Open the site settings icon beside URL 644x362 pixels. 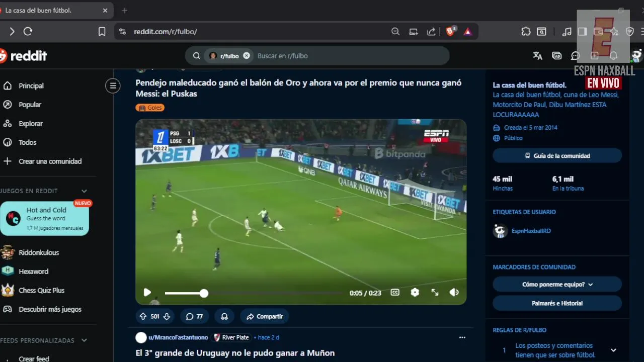pyautogui.click(x=122, y=32)
